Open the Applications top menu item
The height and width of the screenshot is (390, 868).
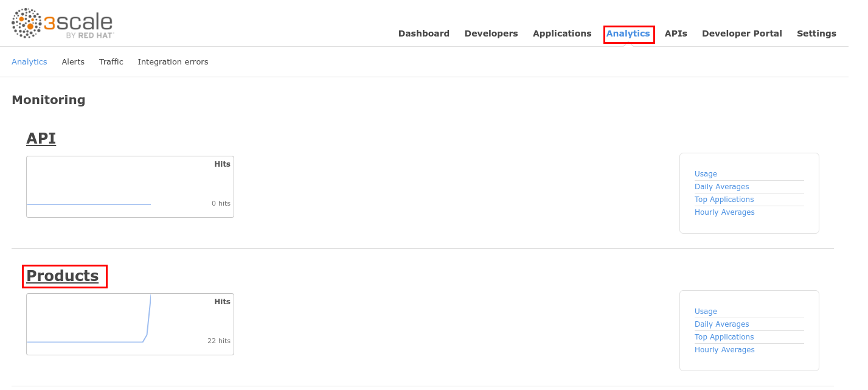click(x=561, y=33)
